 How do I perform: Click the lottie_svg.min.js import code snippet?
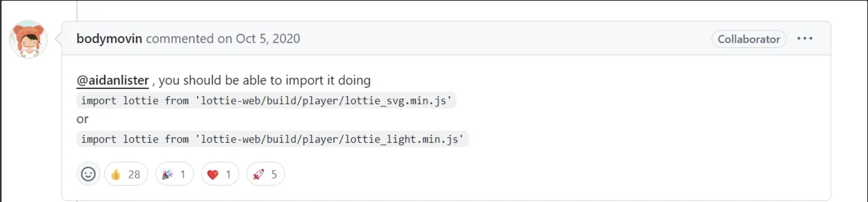pyautogui.click(x=266, y=101)
